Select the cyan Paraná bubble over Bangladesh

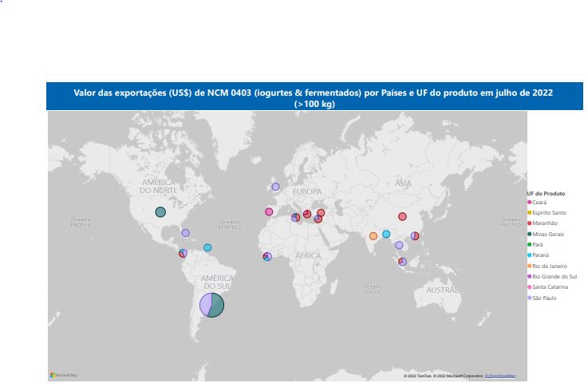[386, 234]
